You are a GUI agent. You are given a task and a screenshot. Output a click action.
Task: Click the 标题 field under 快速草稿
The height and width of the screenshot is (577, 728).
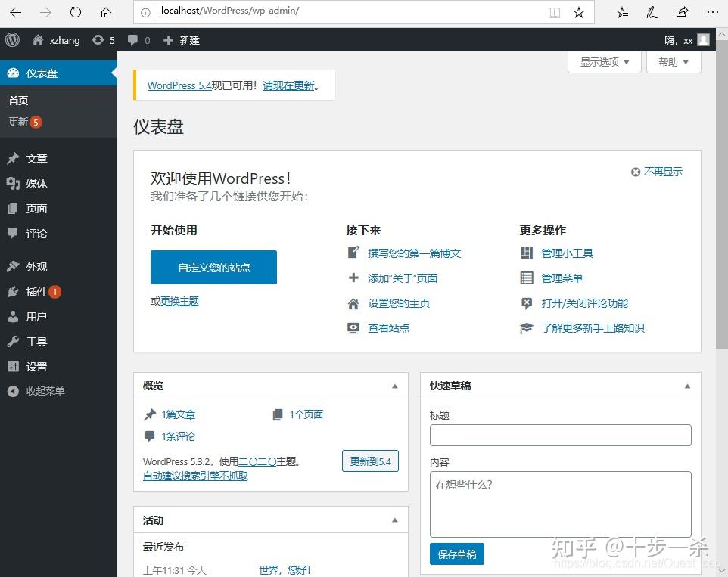(x=560, y=435)
